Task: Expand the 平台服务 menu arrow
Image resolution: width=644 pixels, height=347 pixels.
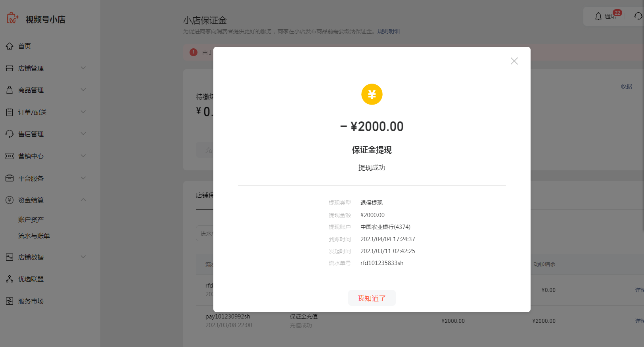Action: 83,178
